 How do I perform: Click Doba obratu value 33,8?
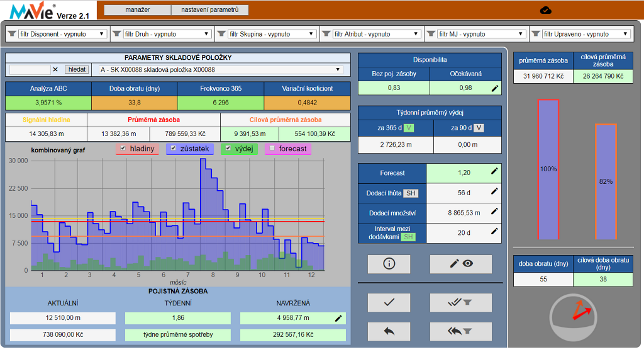point(135,103)
